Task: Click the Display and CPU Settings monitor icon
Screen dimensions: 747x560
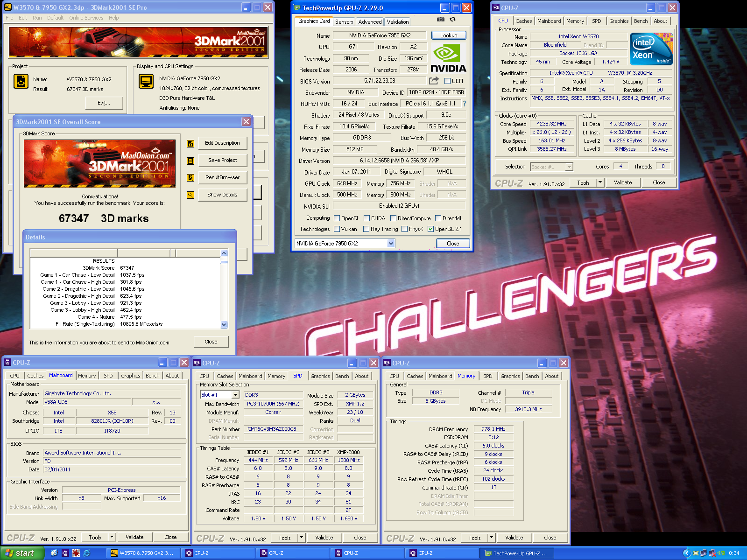Action: 146,81
